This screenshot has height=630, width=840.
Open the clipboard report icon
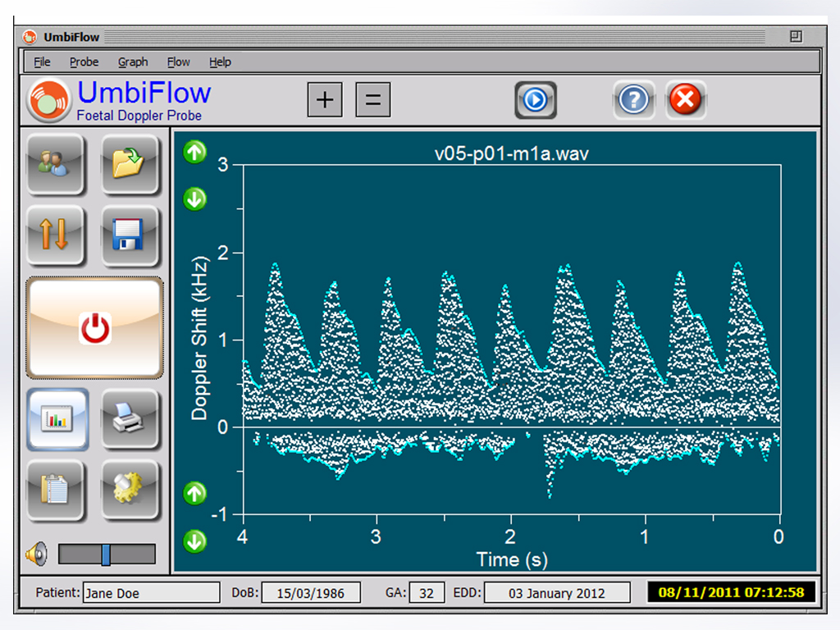point(55,491)
